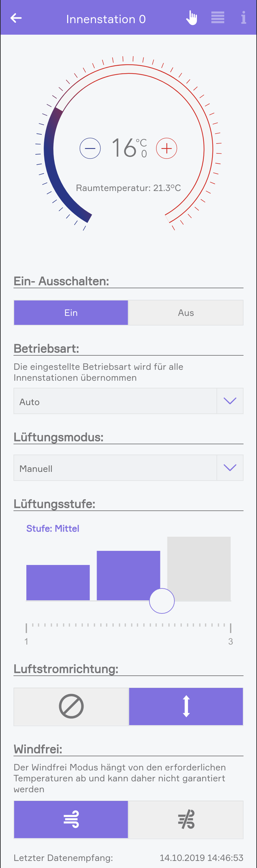Open the list menu icon in header
This screenshot has height=868, width=257.
pos(217,18)
